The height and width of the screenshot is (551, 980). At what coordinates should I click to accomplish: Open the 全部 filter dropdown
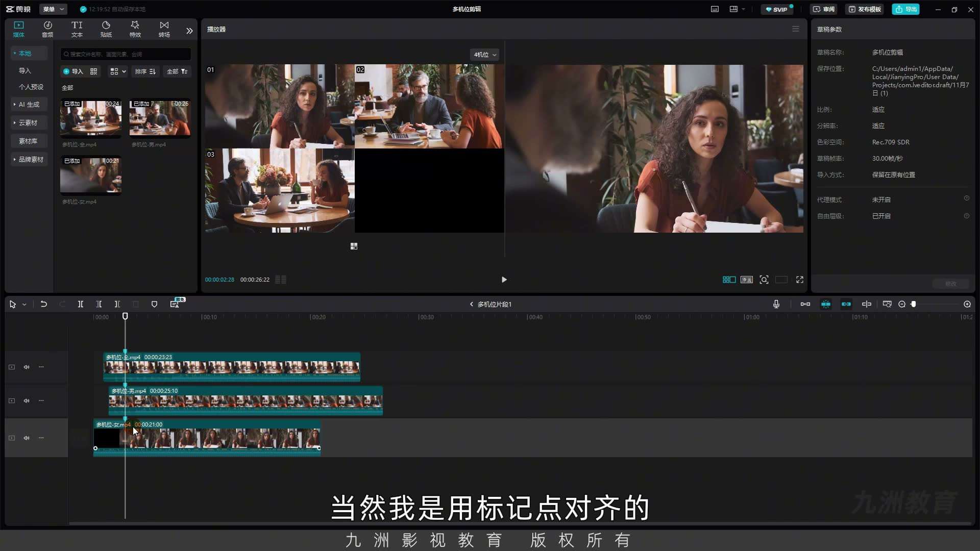178,71
